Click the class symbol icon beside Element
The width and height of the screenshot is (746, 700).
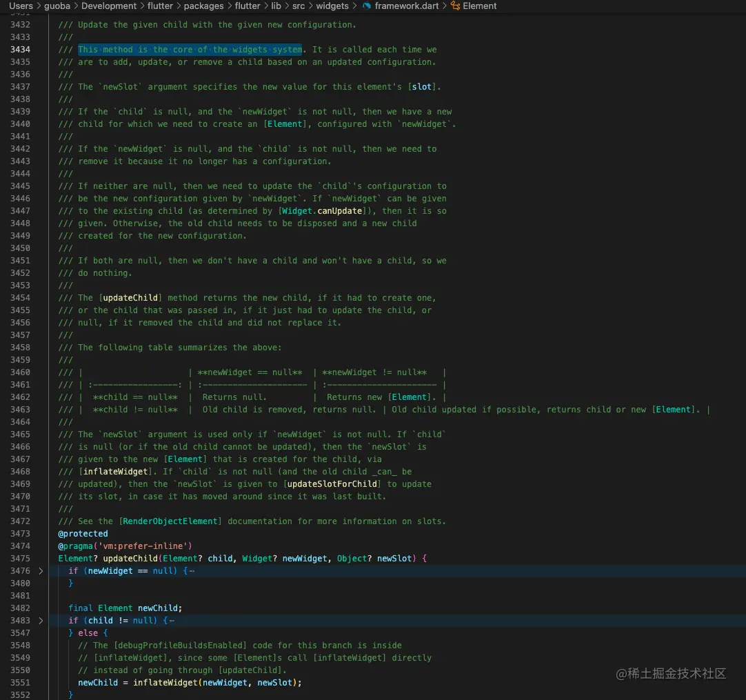tap(455, 6)
